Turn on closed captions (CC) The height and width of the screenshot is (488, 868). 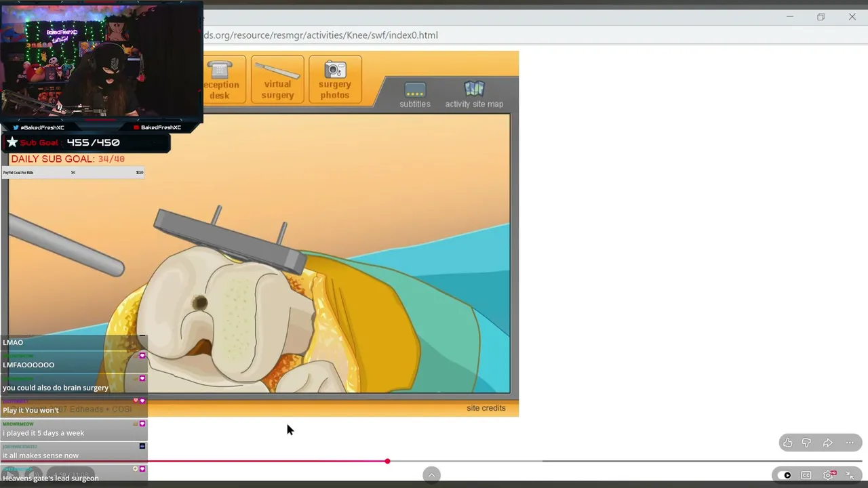coord(806,475)
